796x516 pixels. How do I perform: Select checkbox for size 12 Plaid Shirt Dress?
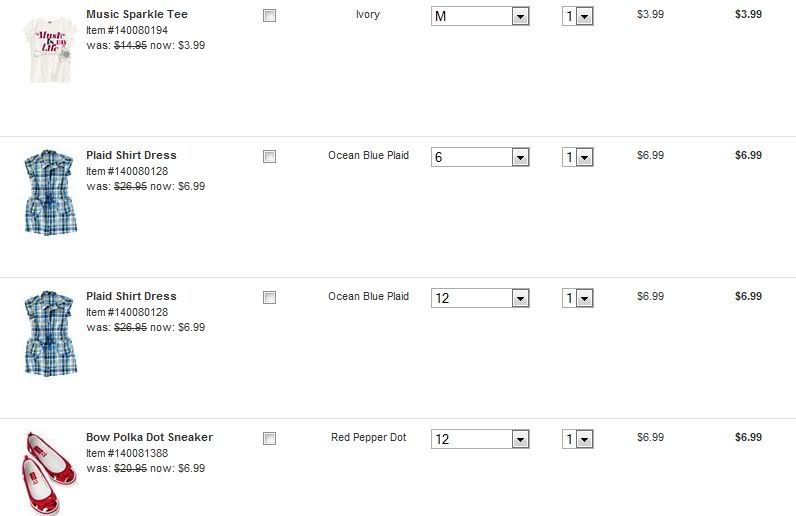click(269, 298)
